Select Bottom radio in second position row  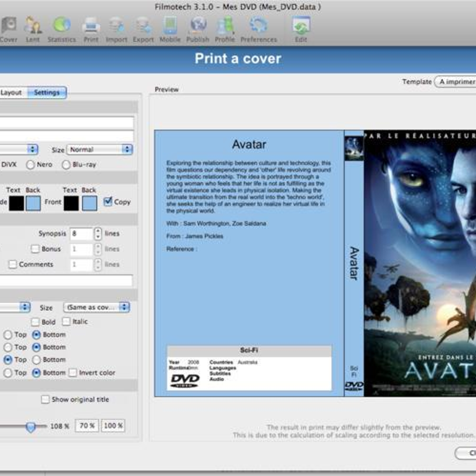(36, 347)
